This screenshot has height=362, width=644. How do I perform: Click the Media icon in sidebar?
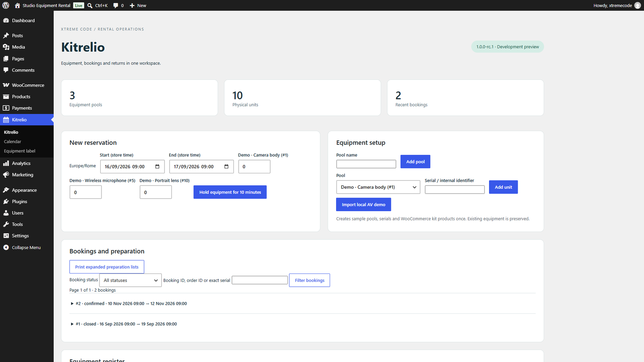tap(6, 47)
